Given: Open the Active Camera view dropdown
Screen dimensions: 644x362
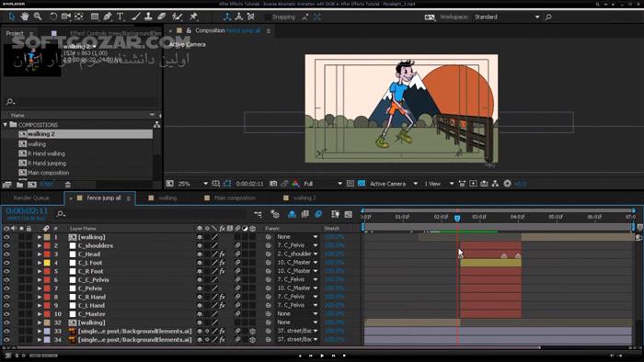Looking at the screenshot, I should coord(394,184).
